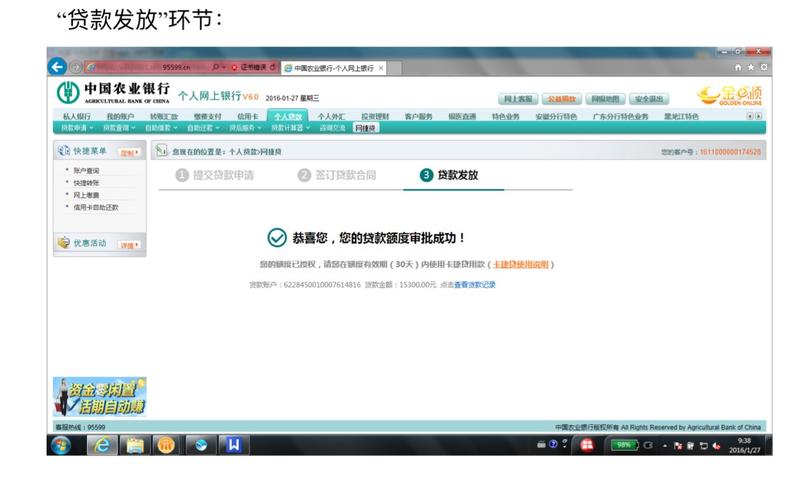The height and width of the screenshot is (500, 795).
Task: Click the 定制 button beside 快捷菜单
Action: [x=129, y=152]
